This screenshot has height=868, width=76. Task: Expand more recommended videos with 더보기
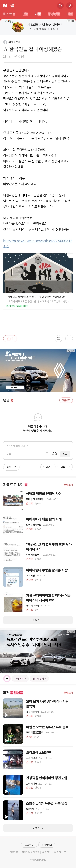tap(38, 828)
